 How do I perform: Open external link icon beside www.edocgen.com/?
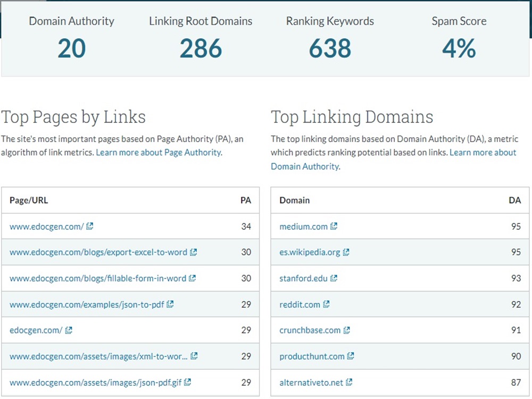[x=89, y=226]
